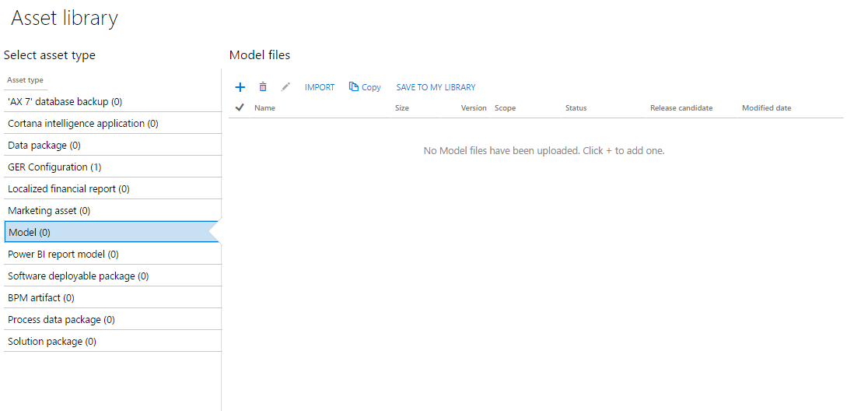
Task: Select GER Configuration asset type
Action: click(54, 167)
